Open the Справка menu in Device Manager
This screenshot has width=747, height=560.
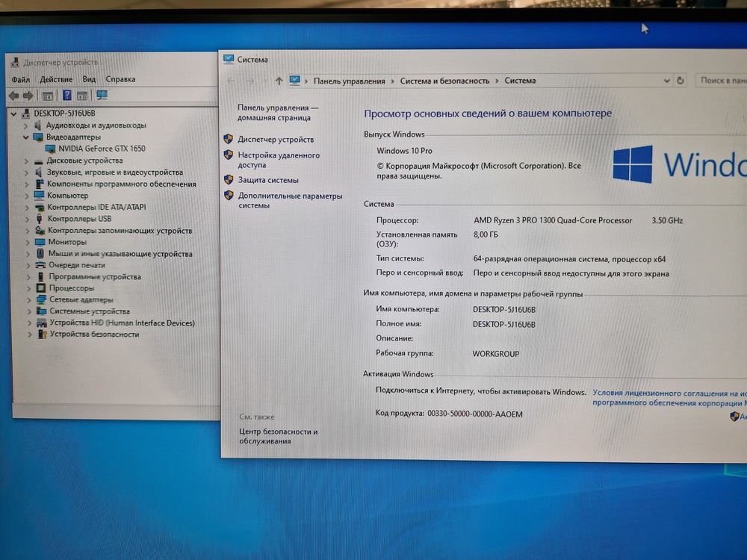point(120,79)
